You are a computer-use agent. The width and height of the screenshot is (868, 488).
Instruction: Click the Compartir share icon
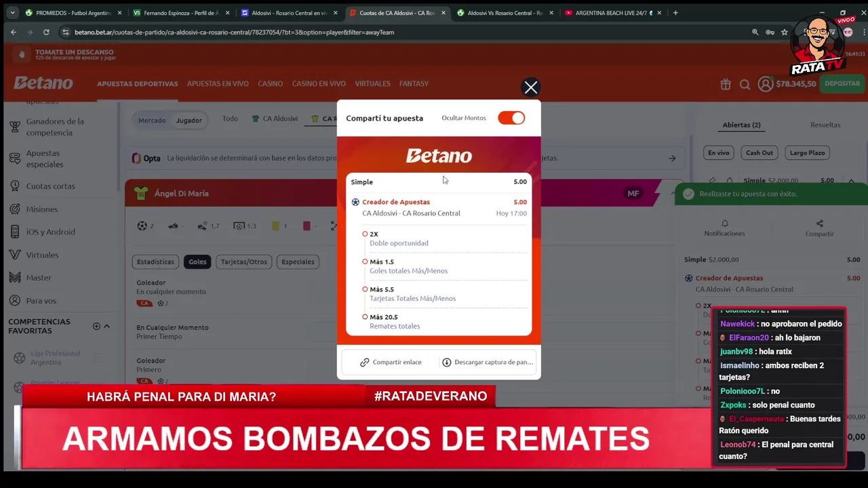click(x=819, y=223)
